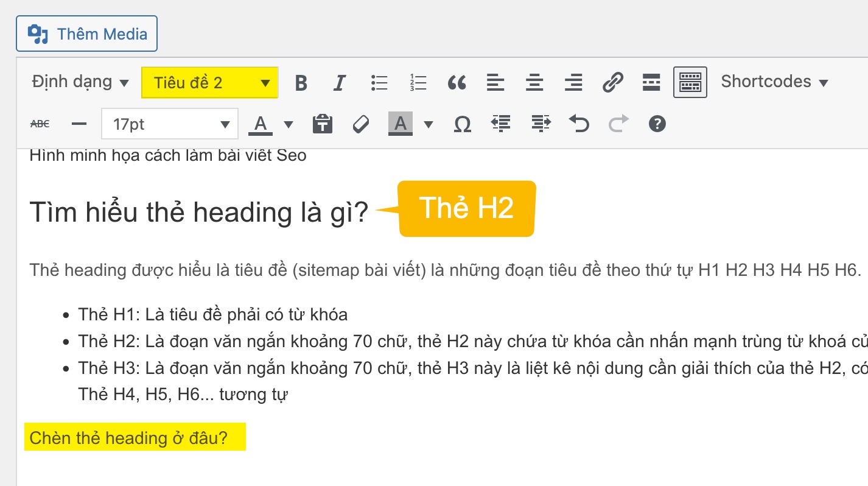The width and height of the screenshot is (868, 486).
Task: Insert a special character (Omega)
Action: tap(463, 124)
